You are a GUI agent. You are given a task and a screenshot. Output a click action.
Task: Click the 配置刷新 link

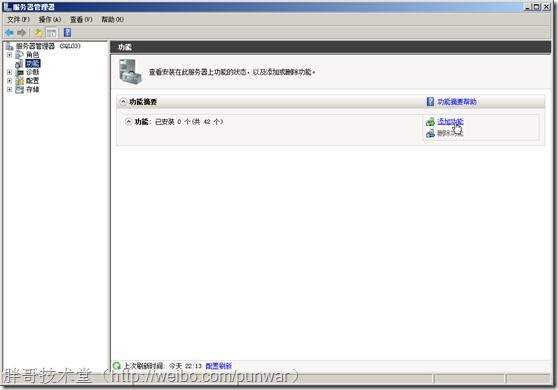point(219,366)
